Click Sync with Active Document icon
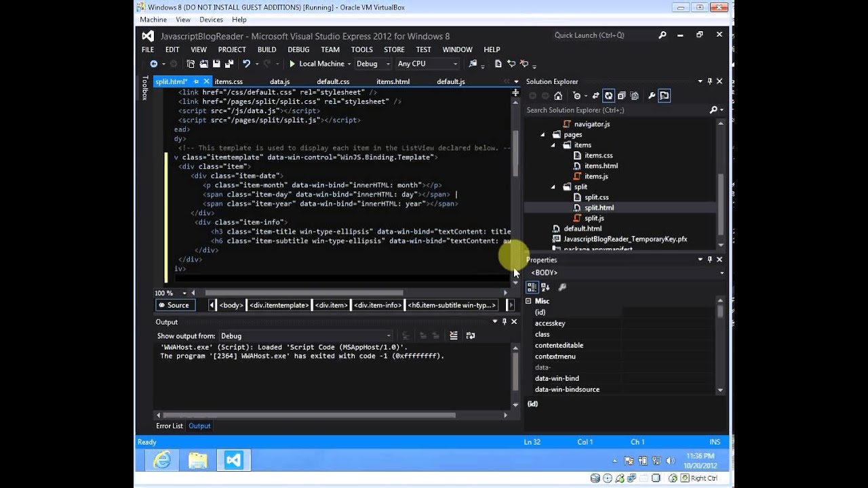Viewport: 868px width, 488px height. [x=595, y=96]
